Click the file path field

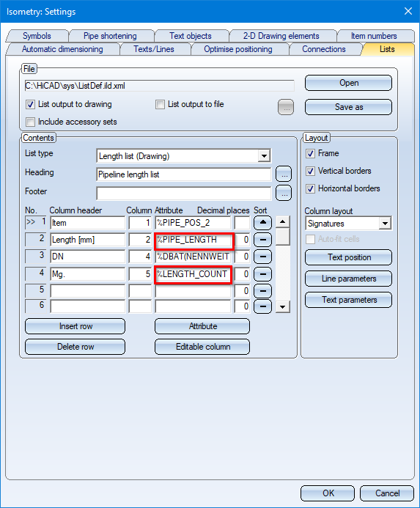pos(160,86)
